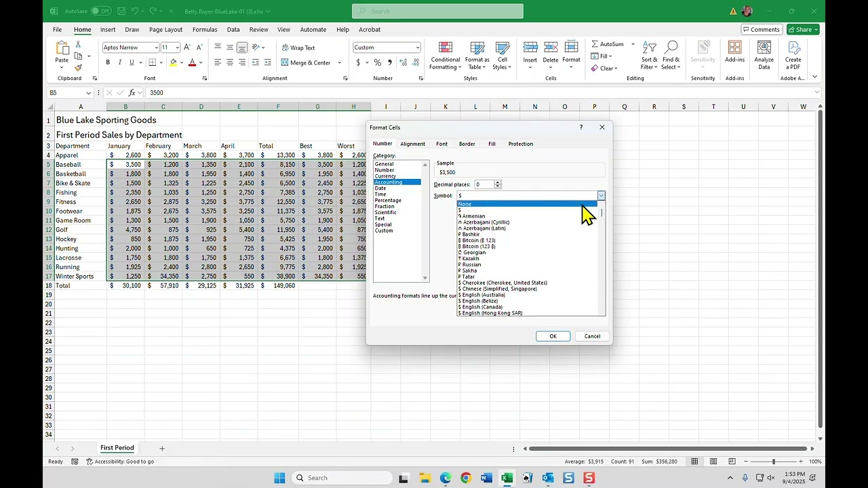The image size is (868, 488).
Task: Open the Font Color dropdown arrow
Action: pos(201,63)
